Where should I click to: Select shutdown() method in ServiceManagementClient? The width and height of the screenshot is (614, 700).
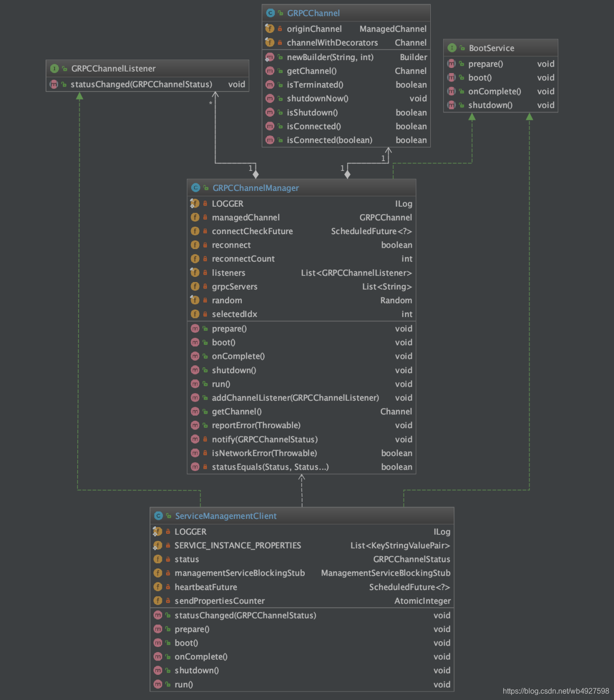302,670
